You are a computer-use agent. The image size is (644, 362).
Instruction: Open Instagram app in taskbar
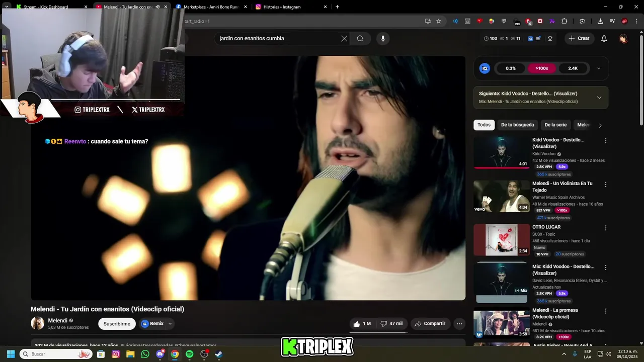pyautogui.click(x=116, y=354)
